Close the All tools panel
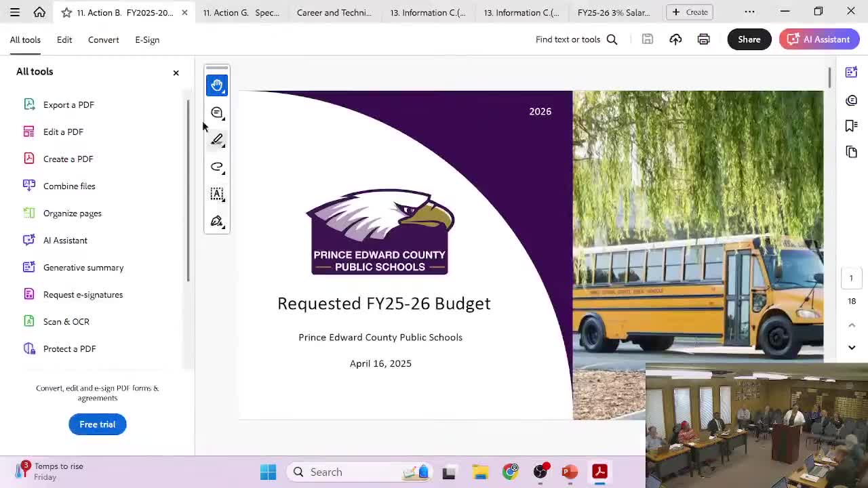This screenshot has width=868, height=488. coord(176,73)
